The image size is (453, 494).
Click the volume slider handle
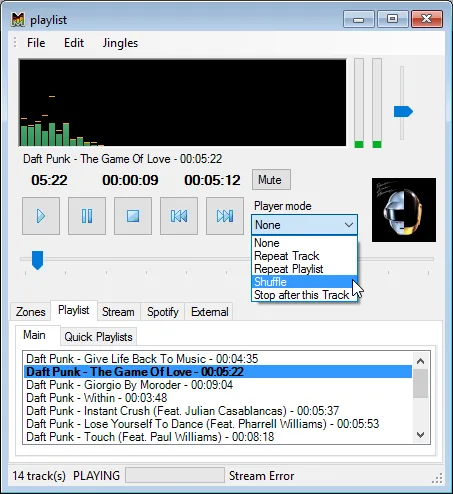tap(403, 112)
